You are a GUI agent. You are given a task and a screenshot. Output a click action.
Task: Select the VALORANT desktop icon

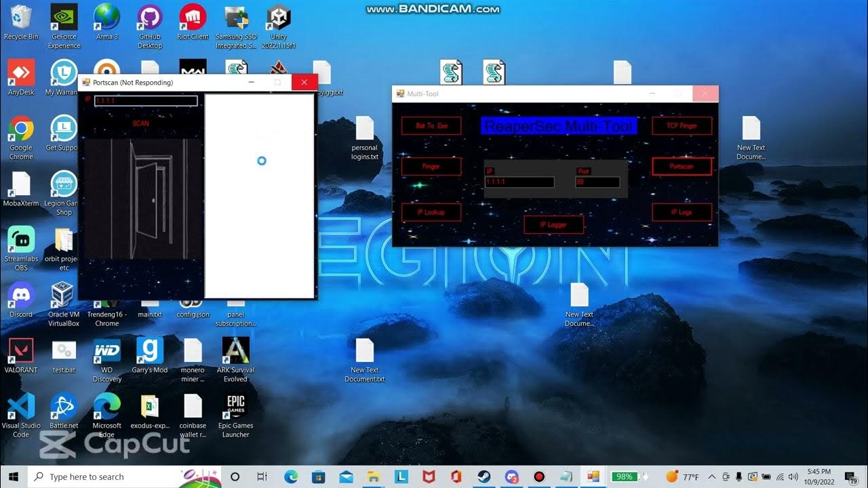(21, 356)
